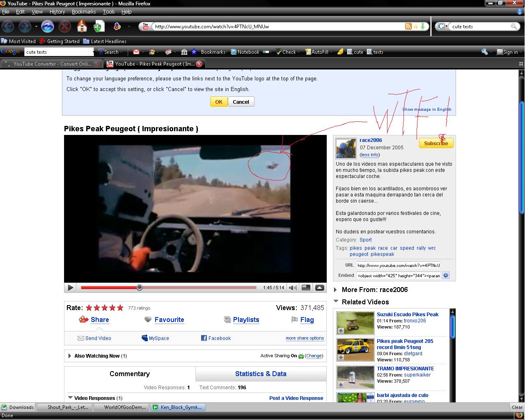Seek using the video progress slider handle
525x420 pixels.
[x=140, y=288]
